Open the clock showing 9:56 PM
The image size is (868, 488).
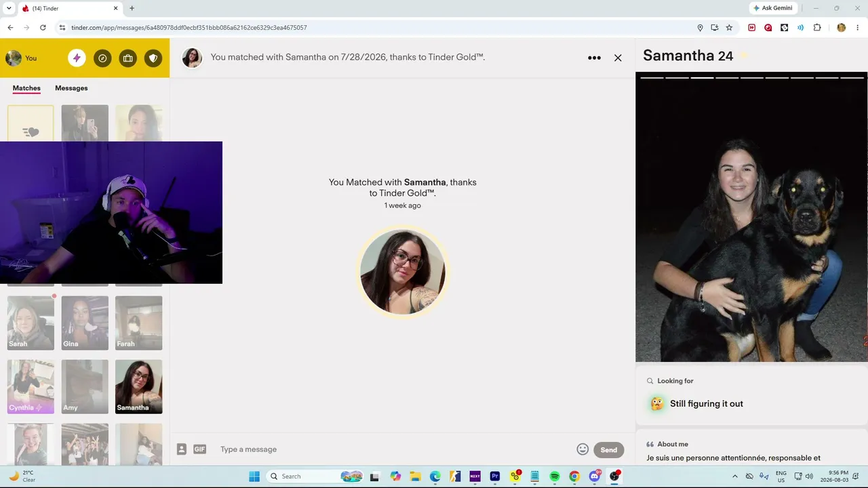(834, 476)
